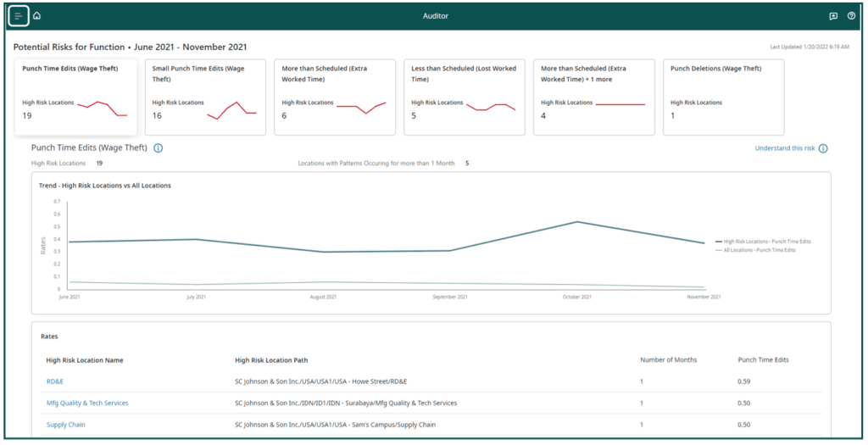Select Punch Deletions (Wage Theft) card
The image size is (868, 445).
tap(724, 97)
